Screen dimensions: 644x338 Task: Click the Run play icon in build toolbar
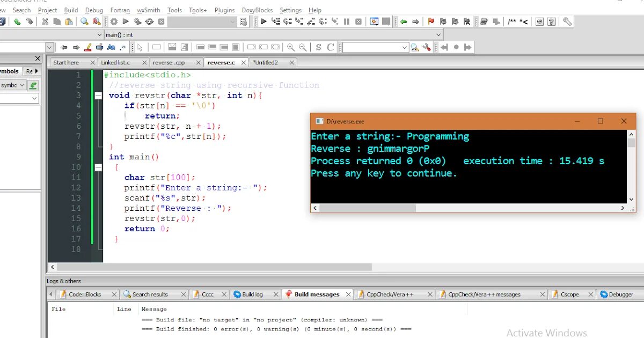(x=126, y=21)
